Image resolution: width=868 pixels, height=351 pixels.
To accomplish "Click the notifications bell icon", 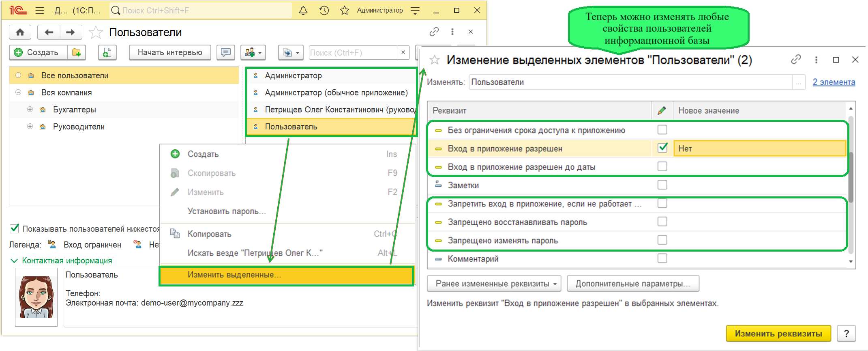I will pos(303,11).
